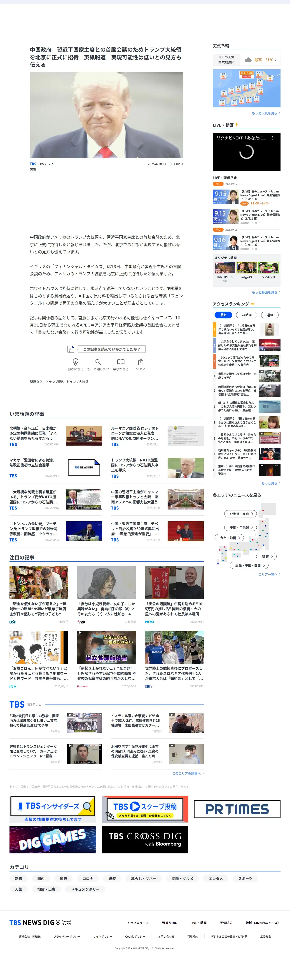Follow もっと動画を見る link
Screen dimensions: 290x980
pos(266,292)
